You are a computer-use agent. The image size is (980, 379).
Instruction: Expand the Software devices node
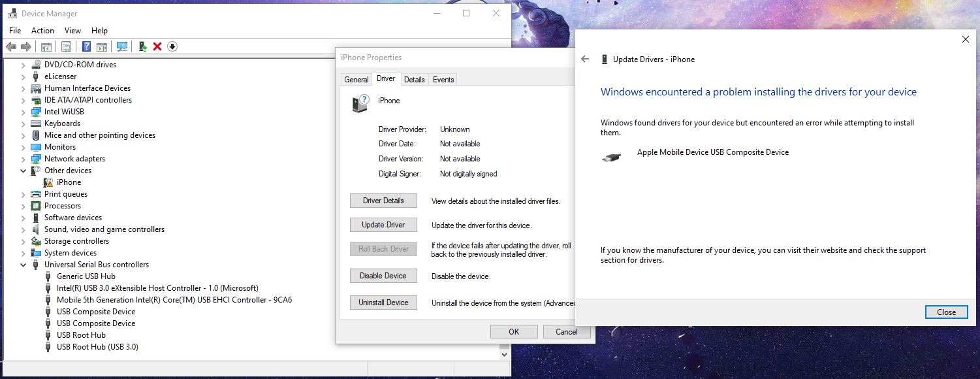tap(24, 218)
